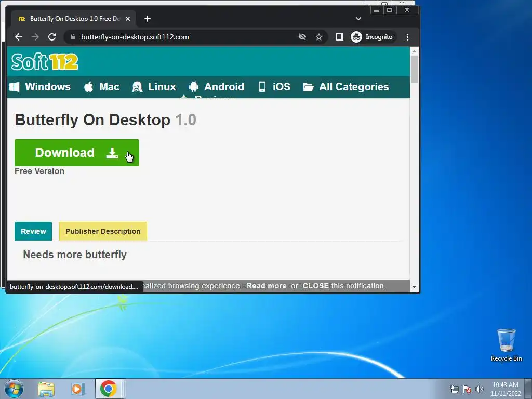532x399 pixels.
Task: Open a new tab with the plus icon
Action: pyautogui.click(x=147, y=19)
